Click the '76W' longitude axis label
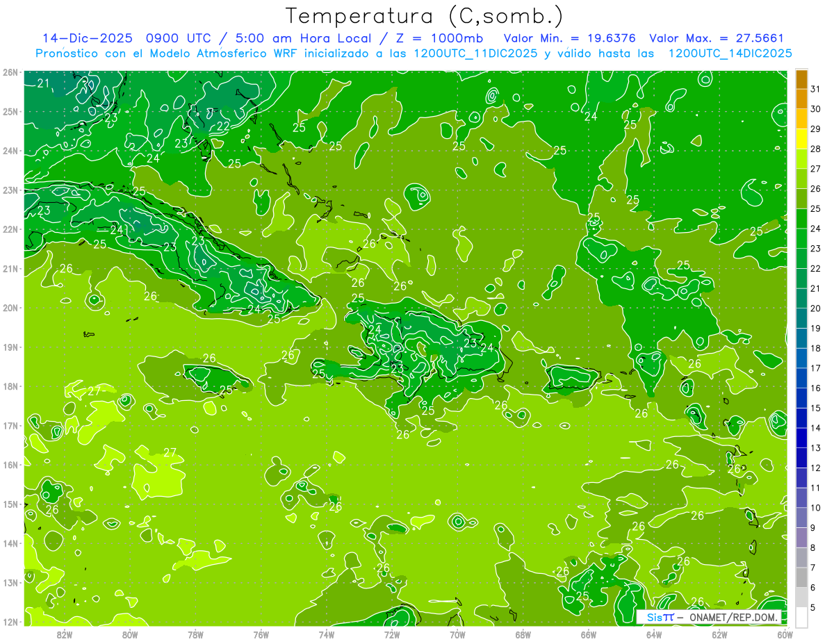The height and width of the screenshot is (644, 834). pos(261,634)
